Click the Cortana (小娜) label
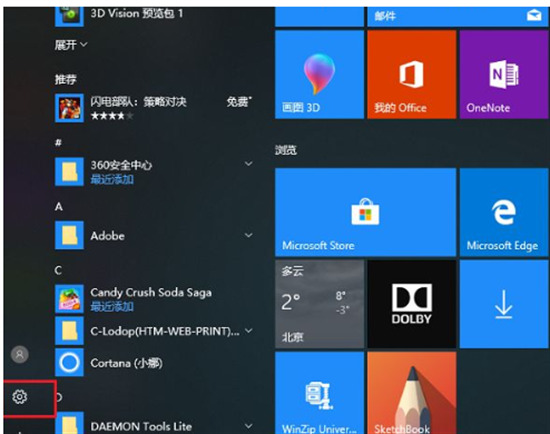The image size is (550, 434). click(127, 363)
